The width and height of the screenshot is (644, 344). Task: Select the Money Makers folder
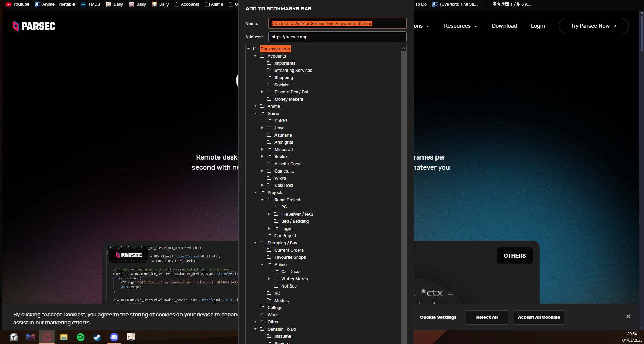tap(289, 99)
